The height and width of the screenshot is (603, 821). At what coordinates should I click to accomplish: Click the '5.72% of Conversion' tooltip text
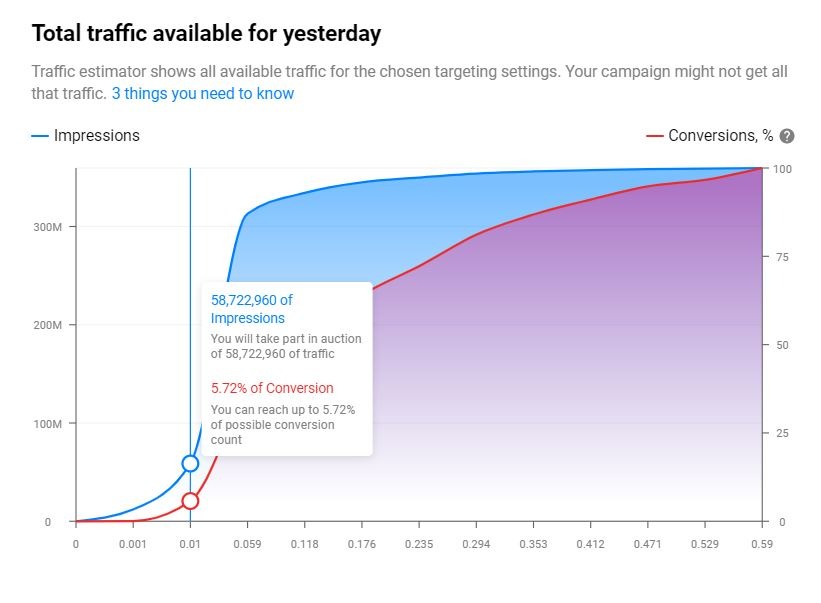272,388
